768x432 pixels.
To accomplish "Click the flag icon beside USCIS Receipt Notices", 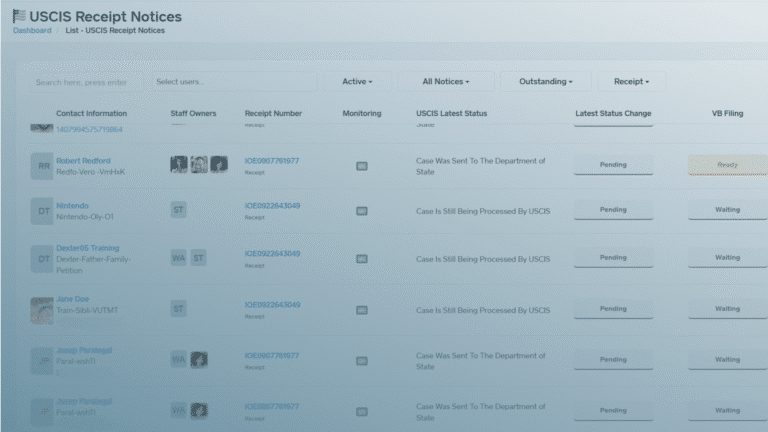I will (x=19, y=16).
